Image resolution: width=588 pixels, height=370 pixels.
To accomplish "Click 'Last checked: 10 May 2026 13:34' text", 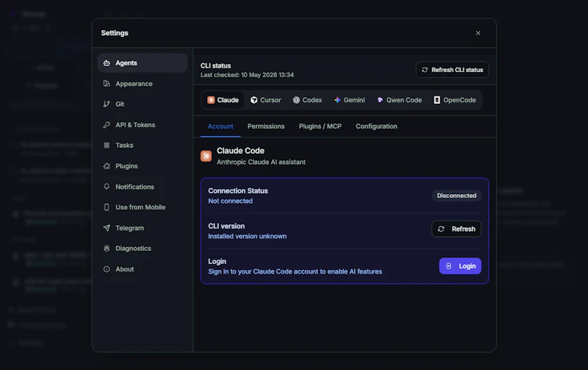I will coord(247,75).
